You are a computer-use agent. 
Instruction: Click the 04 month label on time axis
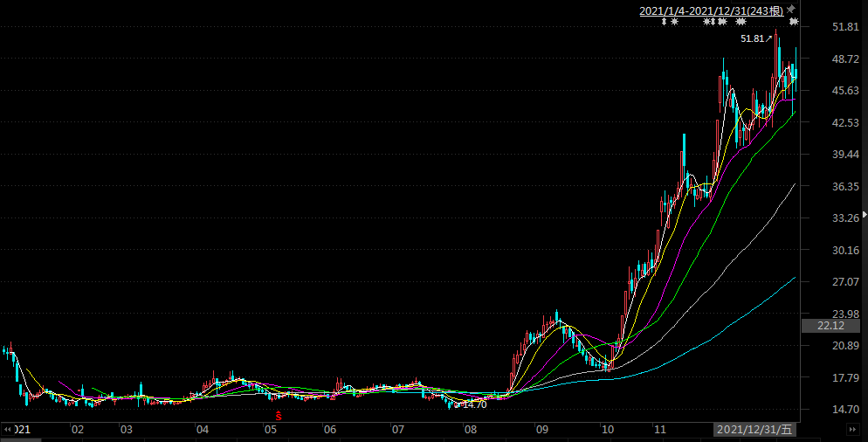click(202, 430)
